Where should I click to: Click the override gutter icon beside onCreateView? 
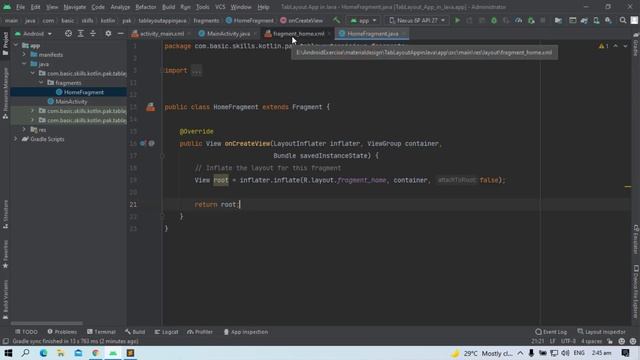(143, 143)
